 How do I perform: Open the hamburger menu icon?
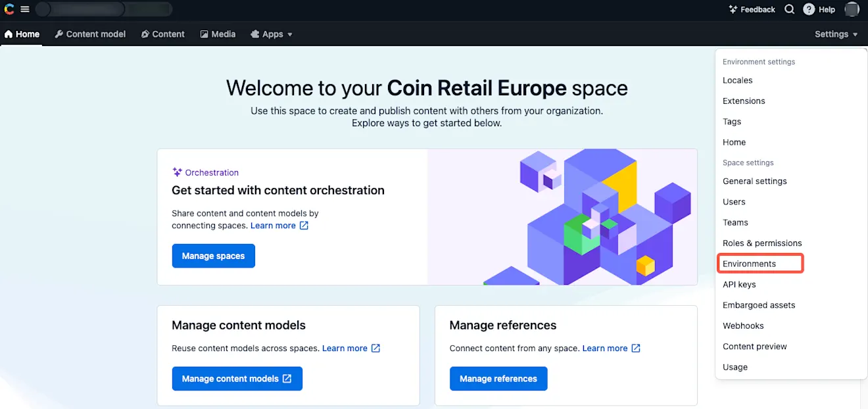[25, 9]
